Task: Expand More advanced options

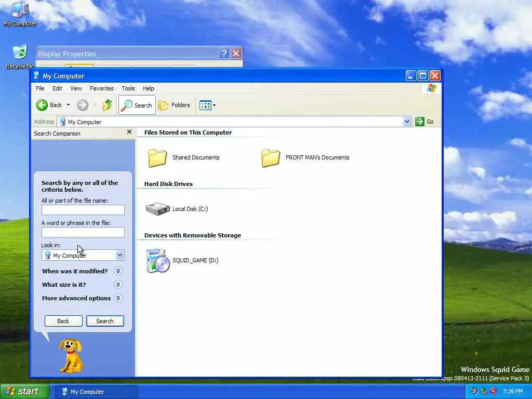Action: 118,298
